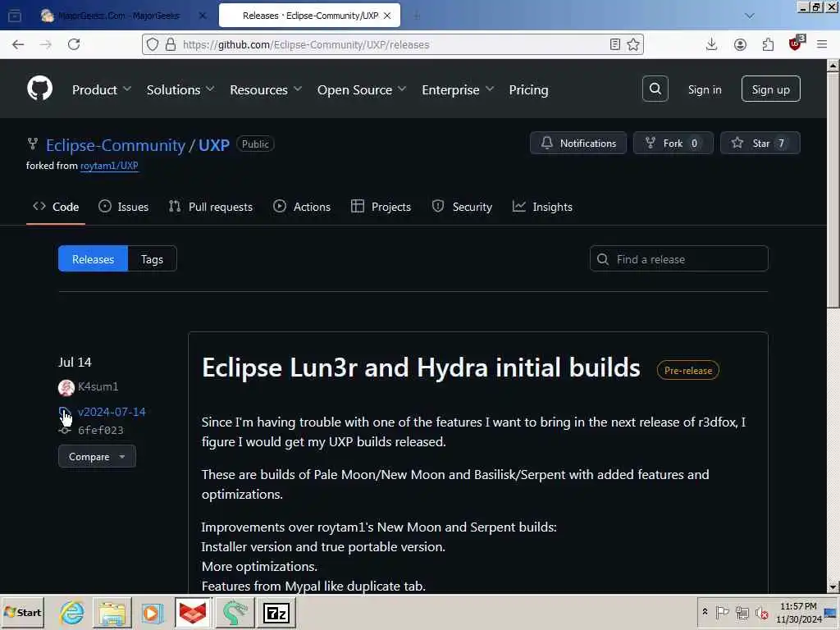
Task: Open browser account icon
Action: [x=740, y=44]
